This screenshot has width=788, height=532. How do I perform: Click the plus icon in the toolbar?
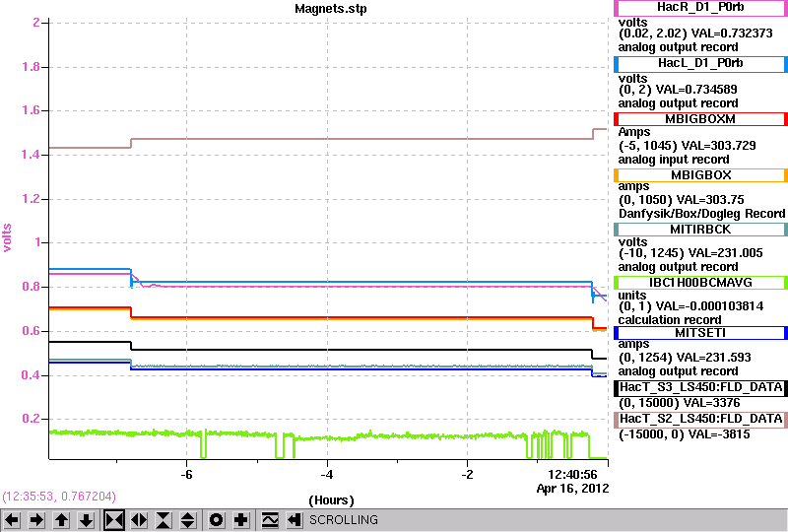point(241,520)
